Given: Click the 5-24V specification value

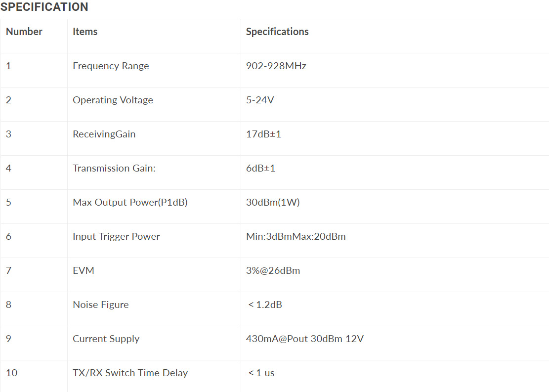Looking at the screenshot, I should pos(260,100).
